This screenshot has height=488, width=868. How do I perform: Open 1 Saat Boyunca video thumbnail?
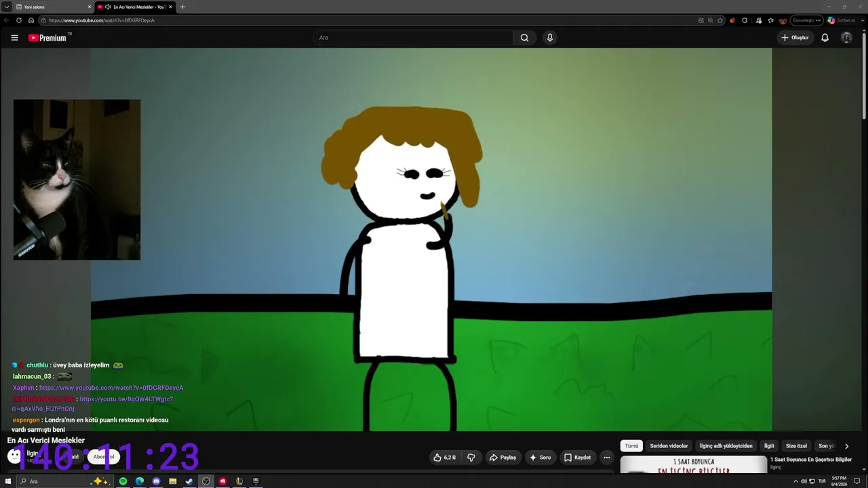point(694,465)
